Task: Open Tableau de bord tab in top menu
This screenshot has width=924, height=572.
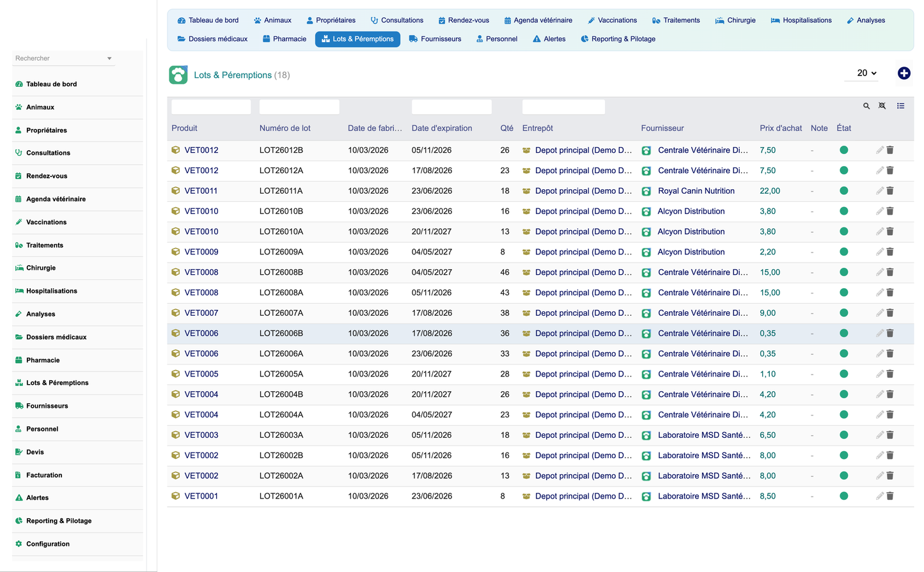Action: tap(208, 20)
